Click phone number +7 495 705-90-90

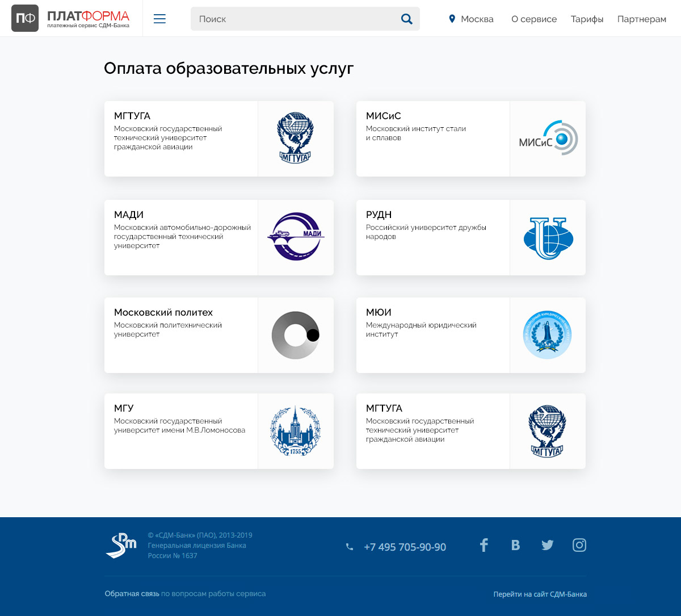405,547
